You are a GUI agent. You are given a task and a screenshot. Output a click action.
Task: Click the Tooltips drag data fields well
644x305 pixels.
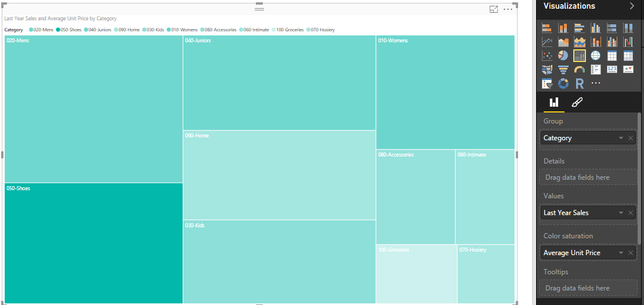click(588, 288)
